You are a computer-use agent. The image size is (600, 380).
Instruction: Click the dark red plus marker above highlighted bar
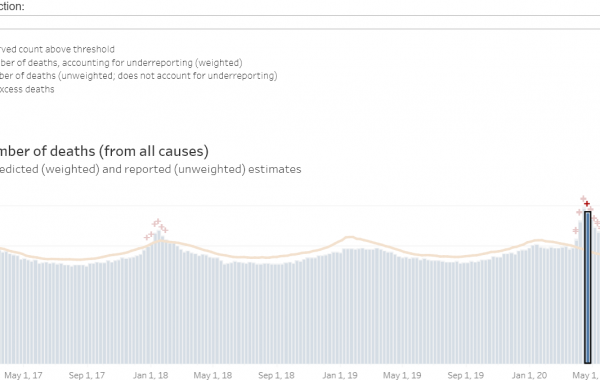coord(587,204)
